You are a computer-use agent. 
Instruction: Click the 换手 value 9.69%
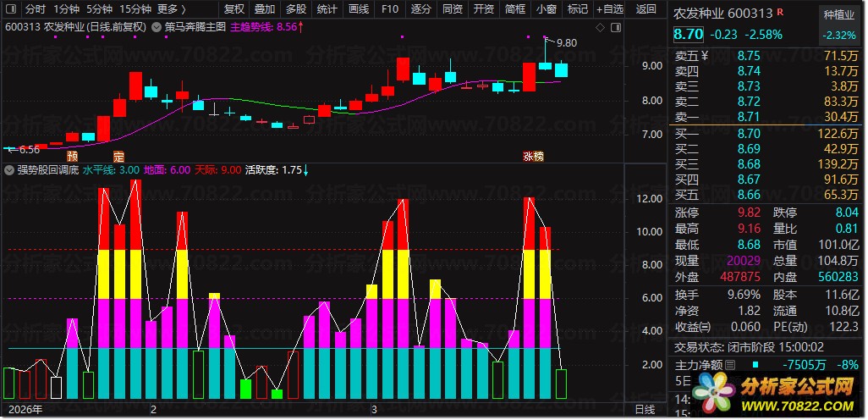click(742, 295)
